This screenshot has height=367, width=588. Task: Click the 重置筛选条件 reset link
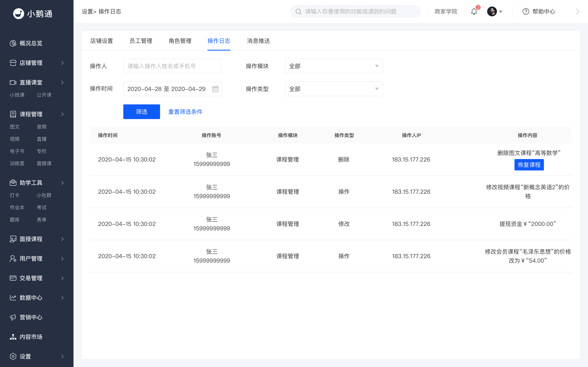[x=185, y=112]
